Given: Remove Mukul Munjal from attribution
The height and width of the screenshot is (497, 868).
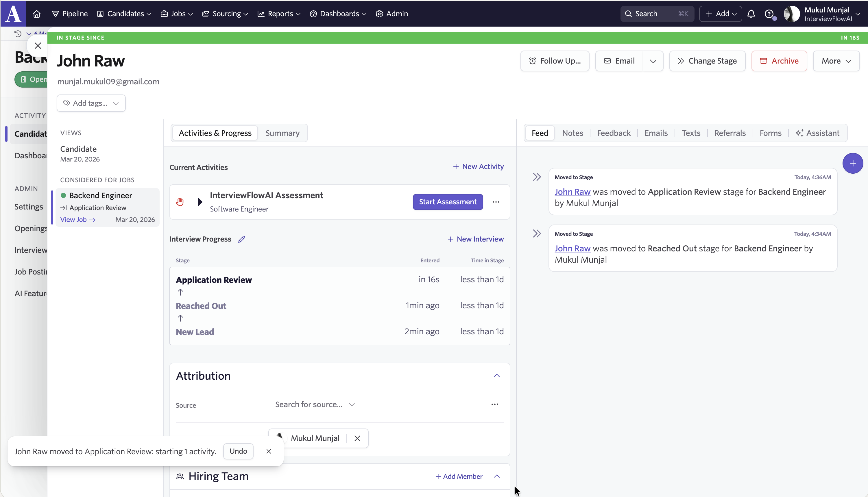Looking at the screenshot, I should [x=357, y=438].
